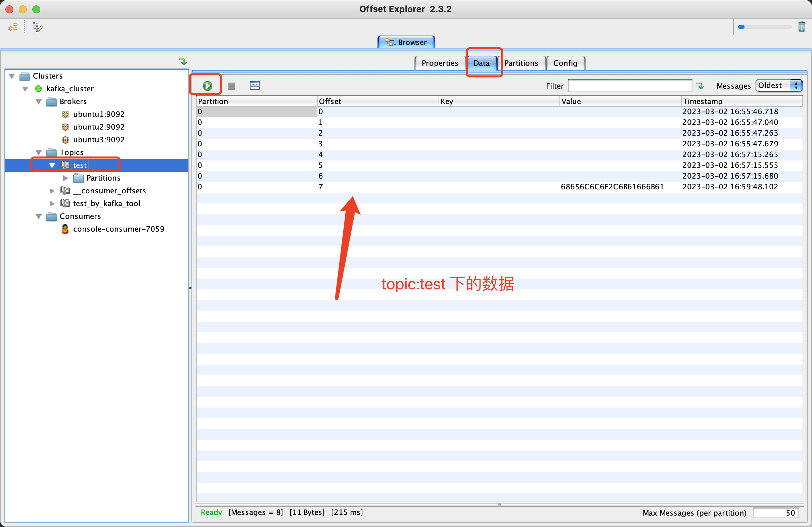
Task: Click the edit tree icon in toolbar
Action: pos(37,27)
